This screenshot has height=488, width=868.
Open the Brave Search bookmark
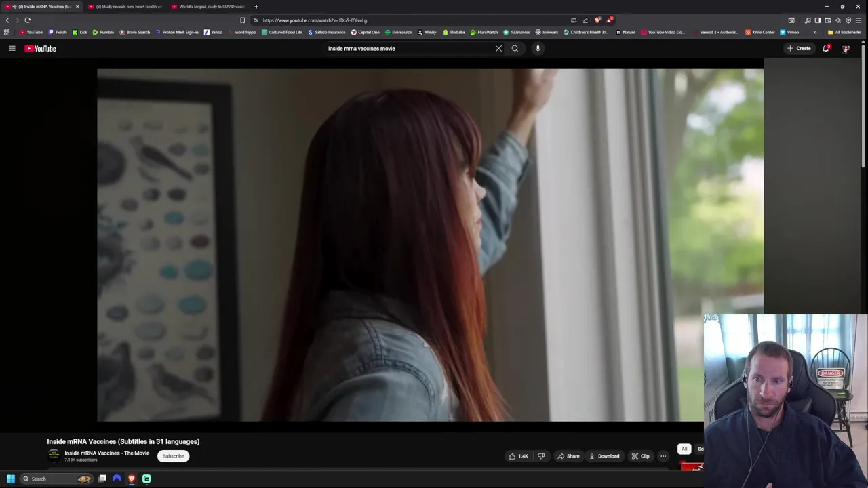(x=134, y=32)
